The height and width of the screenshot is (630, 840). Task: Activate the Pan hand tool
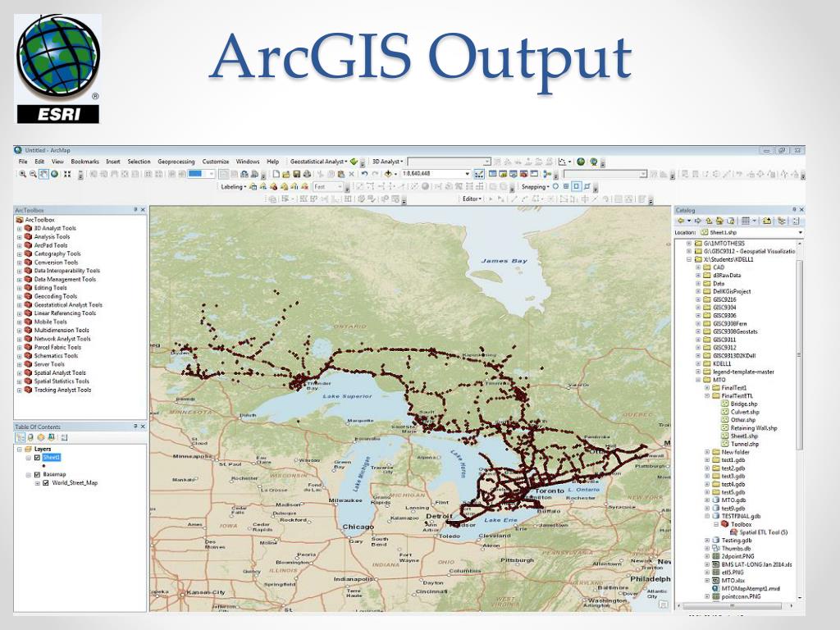pyautogui.click(x=44, y=174)
